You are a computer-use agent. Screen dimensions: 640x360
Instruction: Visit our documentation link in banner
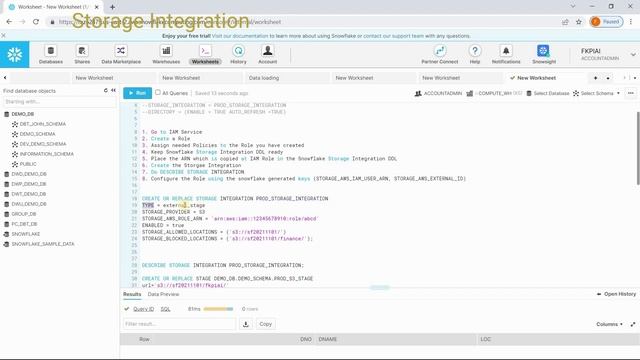240,36
